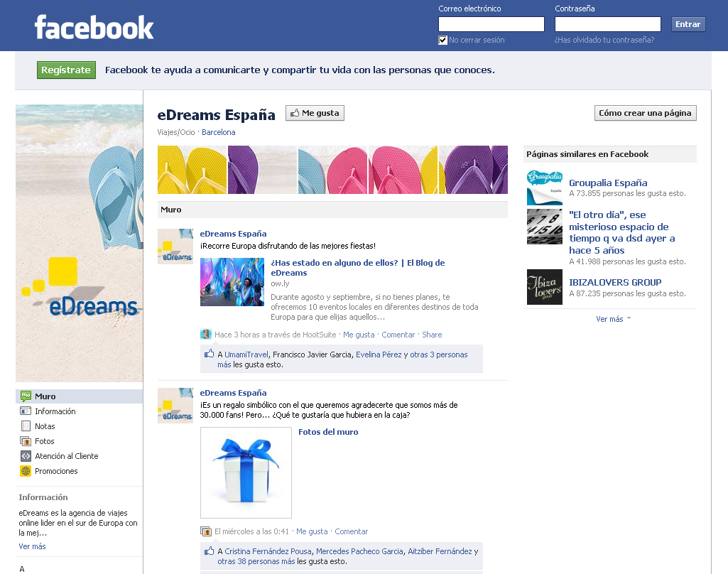Show otras 38 personas más likes
Viewport: 728px width, 574px height.
click(256, 561)
